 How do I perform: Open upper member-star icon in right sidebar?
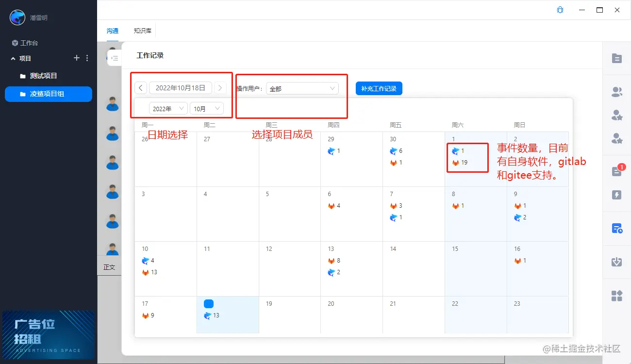point(617,115)
